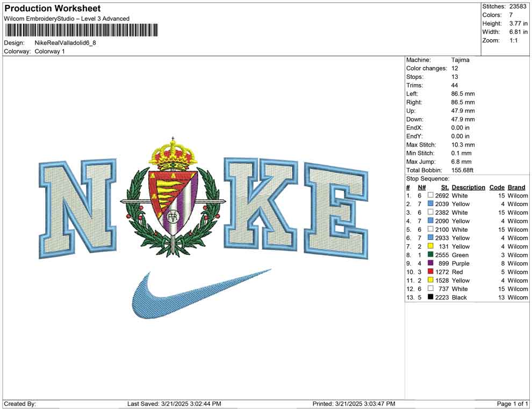Click the Page 1 of 1 indicator
Screen dimensions: 532x409
(x=512, y=404)
